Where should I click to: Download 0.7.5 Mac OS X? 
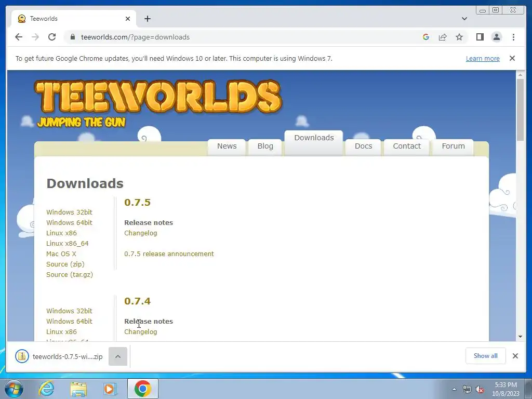(x=61, y=254)
